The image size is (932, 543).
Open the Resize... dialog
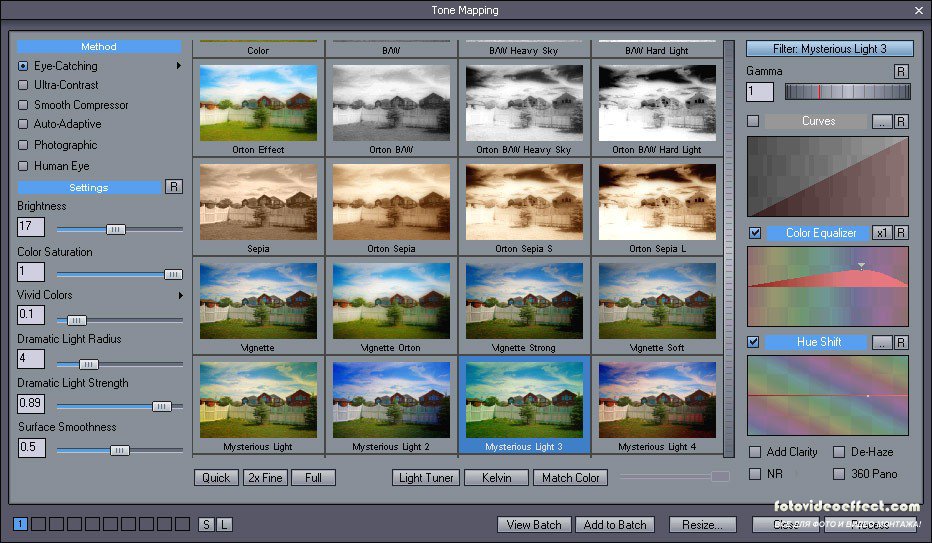[703, 525]
